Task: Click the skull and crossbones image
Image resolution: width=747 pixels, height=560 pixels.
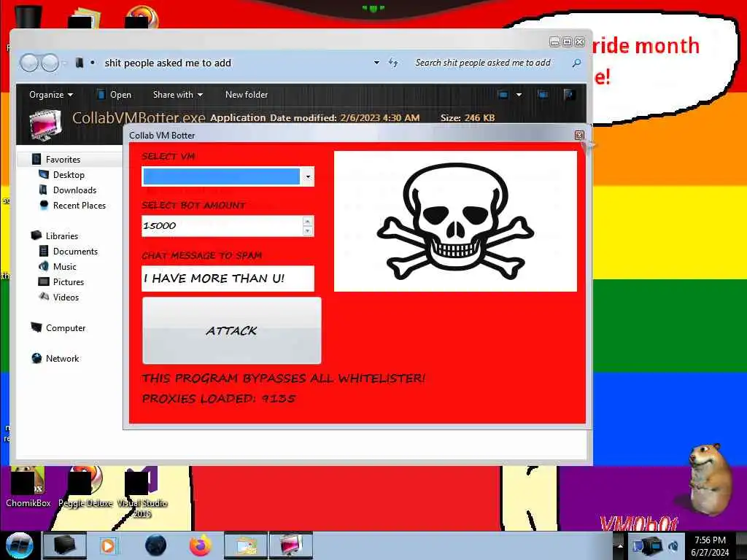Action: pyautogui.click(x=455, y=222)
